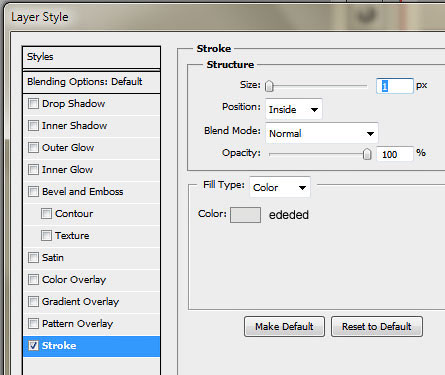Image resolution: width=445 pixels, height=375 pixels.
Task: Open the Fill Type dropdown set to Color
Action: [x=280, y=187]
